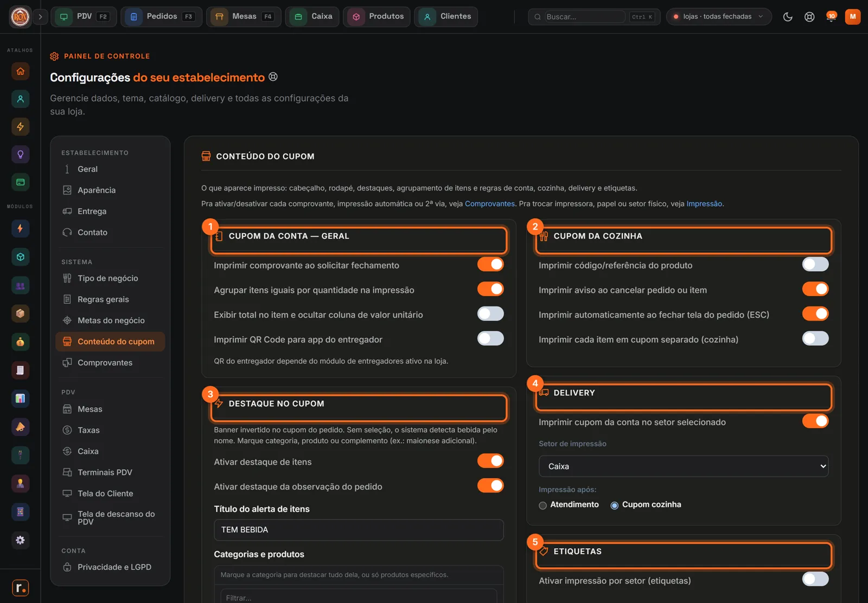Click the Título do alerta TEM BEBIDA field
This screenshot has height=603, width=868.
coord(359,530)
